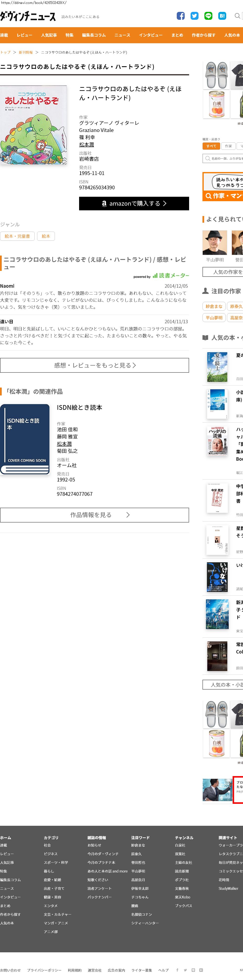
Task: Select the すべて filter tab
Action: point(211,146)
